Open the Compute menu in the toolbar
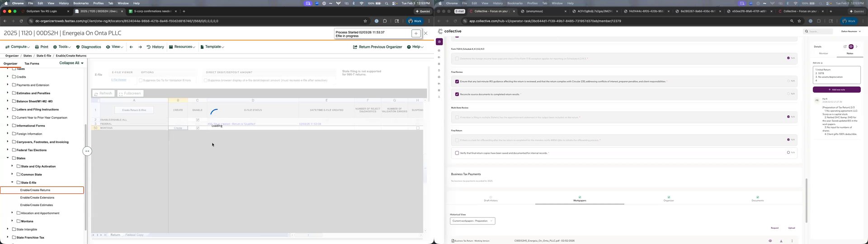 coord(18,47)
